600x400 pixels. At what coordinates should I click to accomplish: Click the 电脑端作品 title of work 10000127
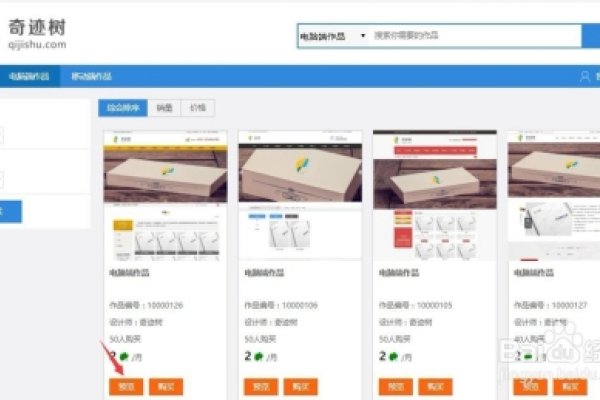(x=533, y=273)
